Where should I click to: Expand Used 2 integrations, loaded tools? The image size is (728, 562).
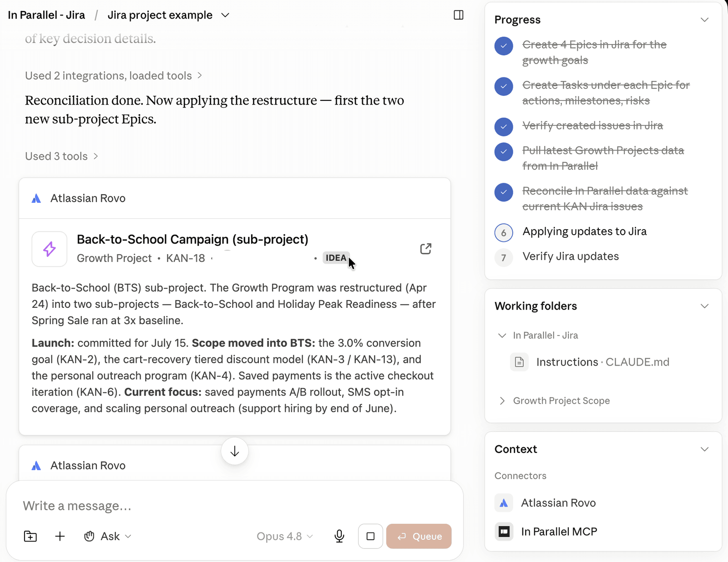[114, 75]
